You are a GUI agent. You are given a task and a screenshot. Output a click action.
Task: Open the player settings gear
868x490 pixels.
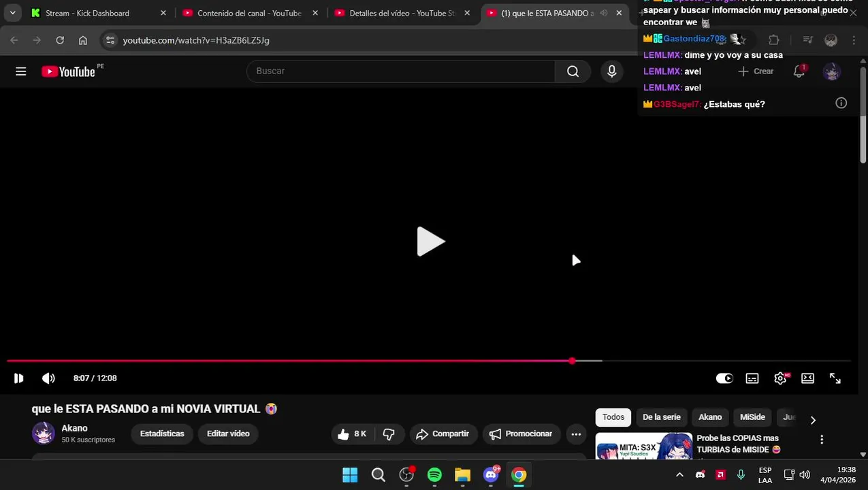pos(780,378)
